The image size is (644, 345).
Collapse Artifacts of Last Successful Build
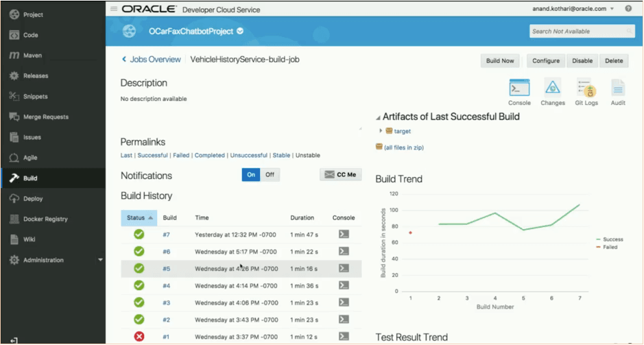378,118
